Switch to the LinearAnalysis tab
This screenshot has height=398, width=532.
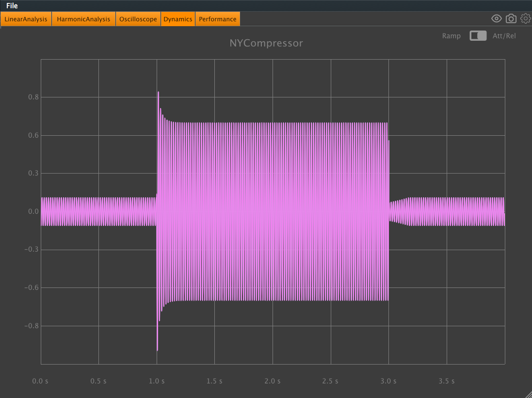pos(26,18)
